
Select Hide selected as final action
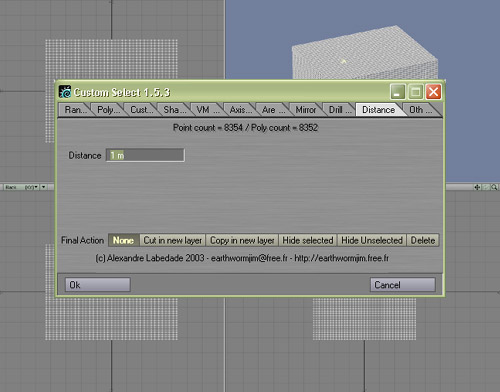click(x=308, y=240)
